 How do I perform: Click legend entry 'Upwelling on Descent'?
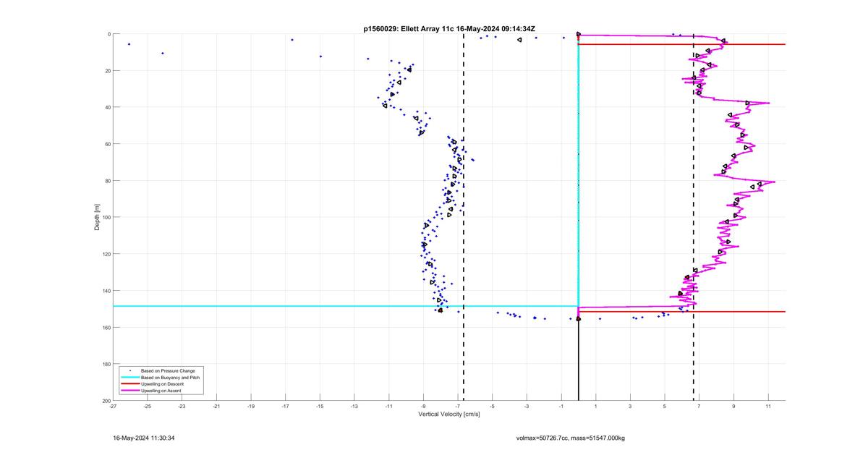[163, 384]
